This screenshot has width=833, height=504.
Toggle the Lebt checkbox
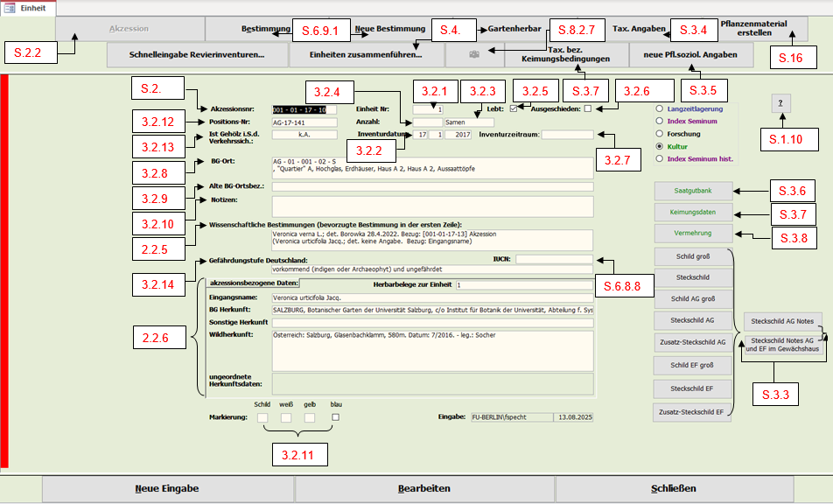[x=513, y=108]
